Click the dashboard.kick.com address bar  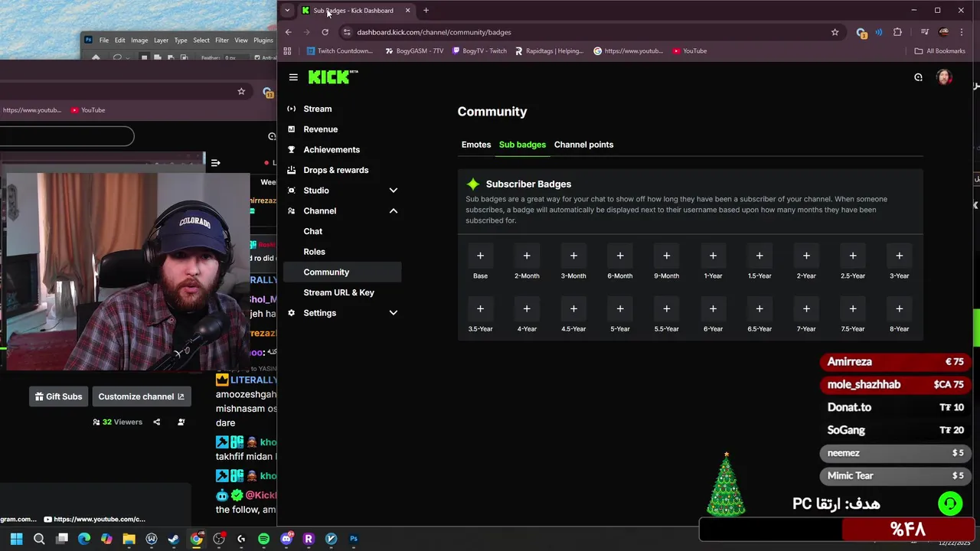point(590,32)
